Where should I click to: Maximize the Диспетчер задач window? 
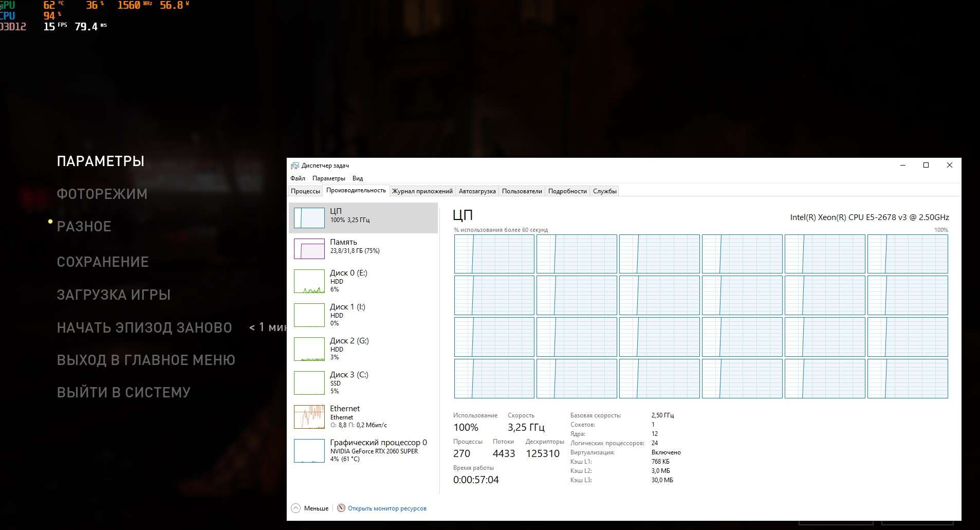click(x=926, y=165)
